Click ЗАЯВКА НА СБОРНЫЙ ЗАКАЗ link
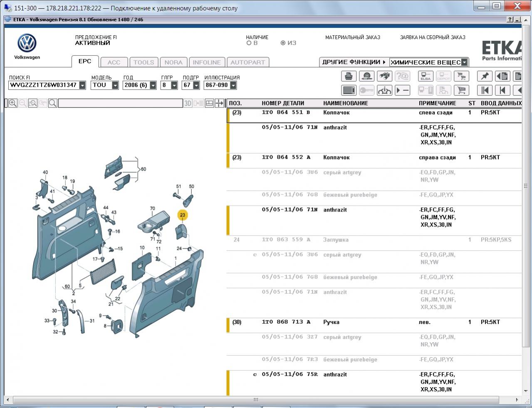Image resolution: width=532 pixels, height=408 pixels. (x=433, y=37)
